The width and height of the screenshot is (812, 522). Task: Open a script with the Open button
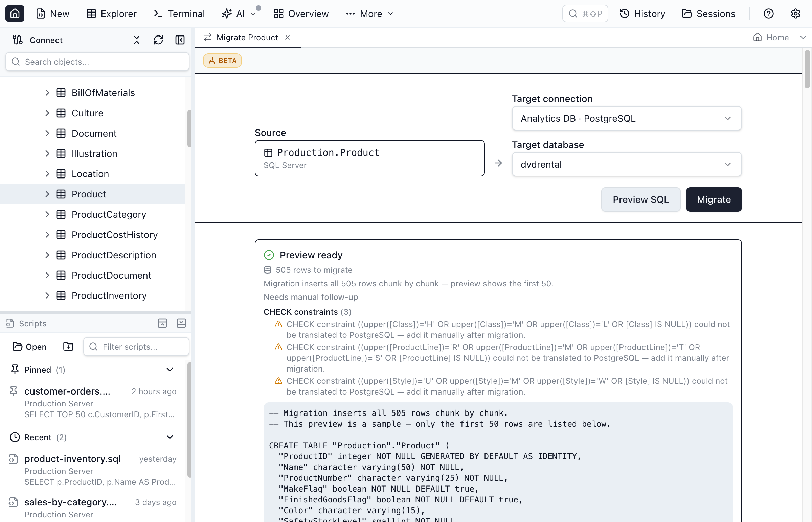29,347
